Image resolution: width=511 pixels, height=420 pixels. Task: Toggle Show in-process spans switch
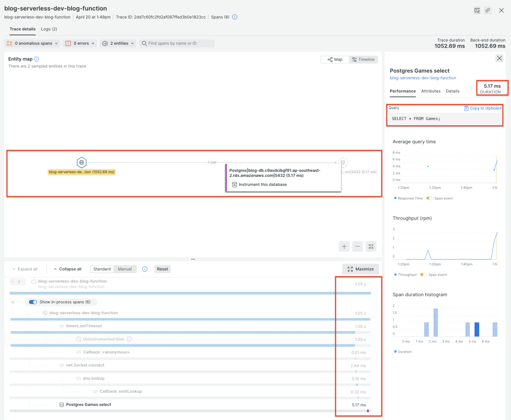click(x=33, y=302)
